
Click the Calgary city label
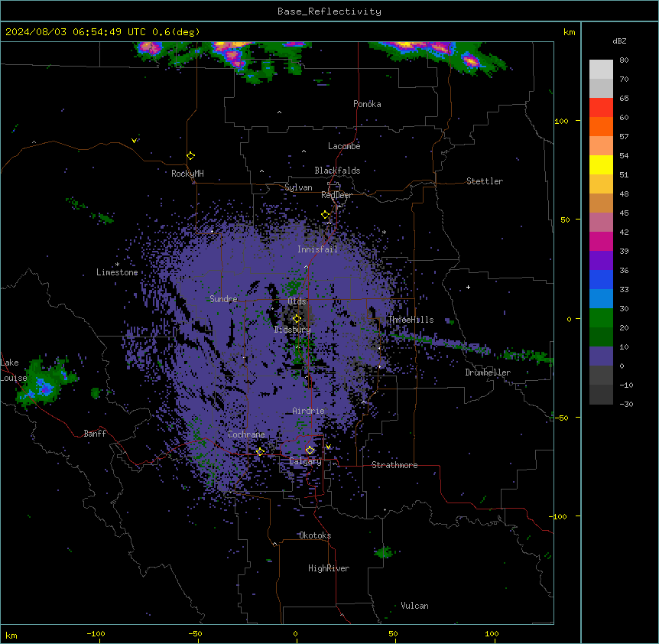(x=305, y=461)
